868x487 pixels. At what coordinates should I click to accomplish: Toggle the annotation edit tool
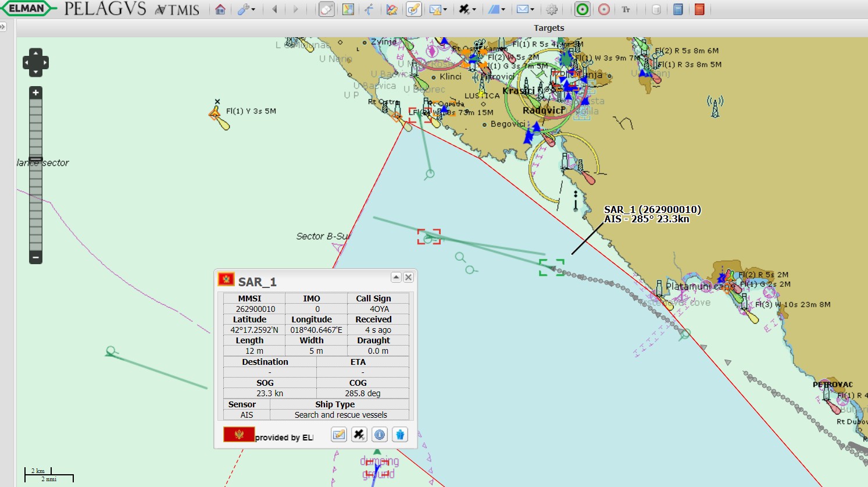(413, 9)
